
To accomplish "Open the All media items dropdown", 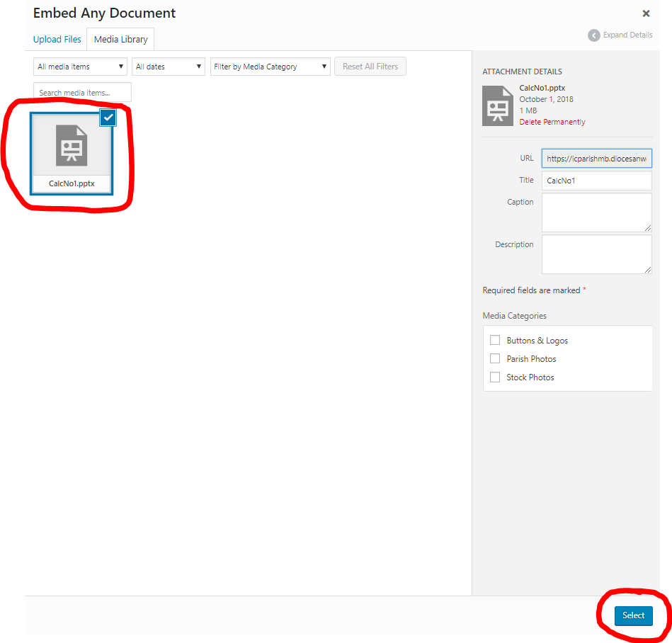I will (80, 67).
